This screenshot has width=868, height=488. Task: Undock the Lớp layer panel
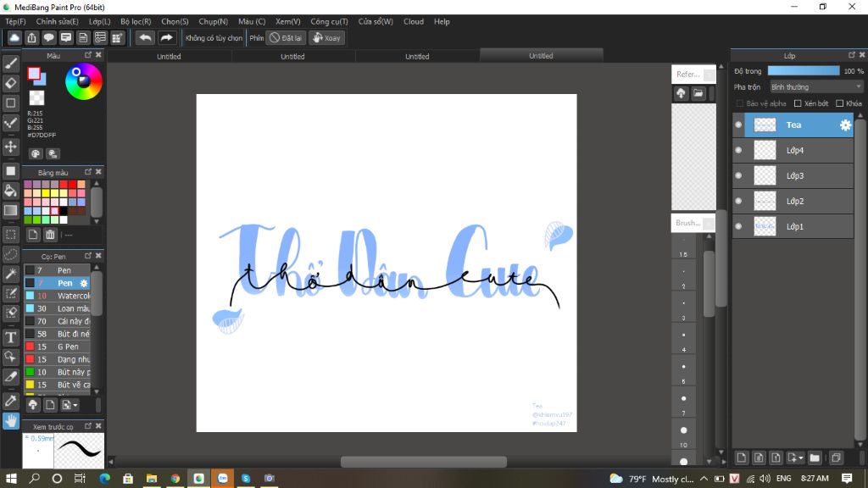click(x=851, y=55)
